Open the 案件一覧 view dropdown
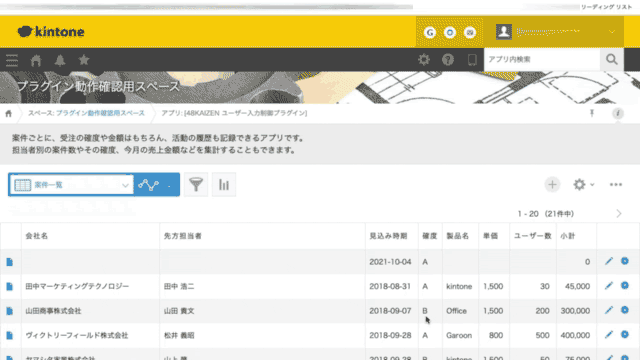The image size is (640, 360). coord(71,185)
